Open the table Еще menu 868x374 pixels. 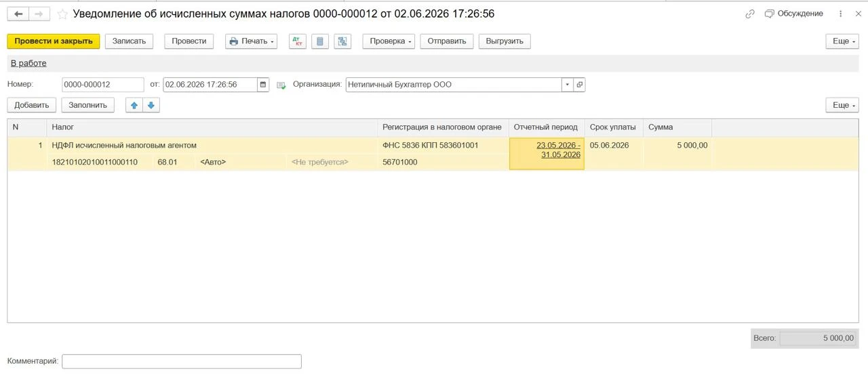tap(842, 105)
